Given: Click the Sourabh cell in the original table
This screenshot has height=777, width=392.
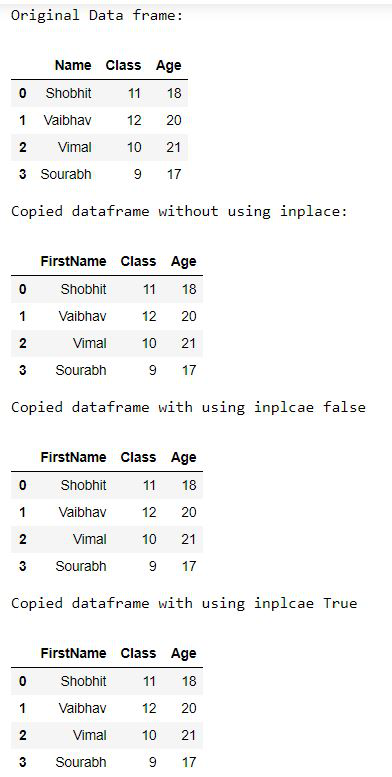Looking at the screenshot, I should (66, 174).
